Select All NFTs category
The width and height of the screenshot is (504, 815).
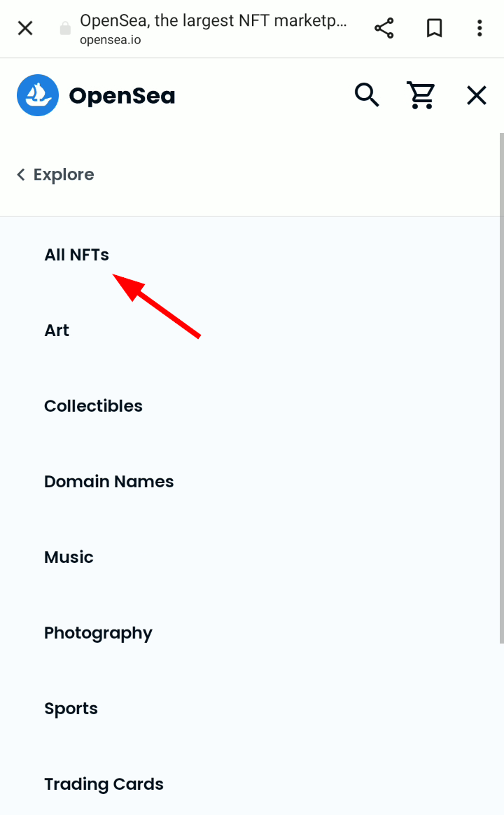[x=76, y=255]
